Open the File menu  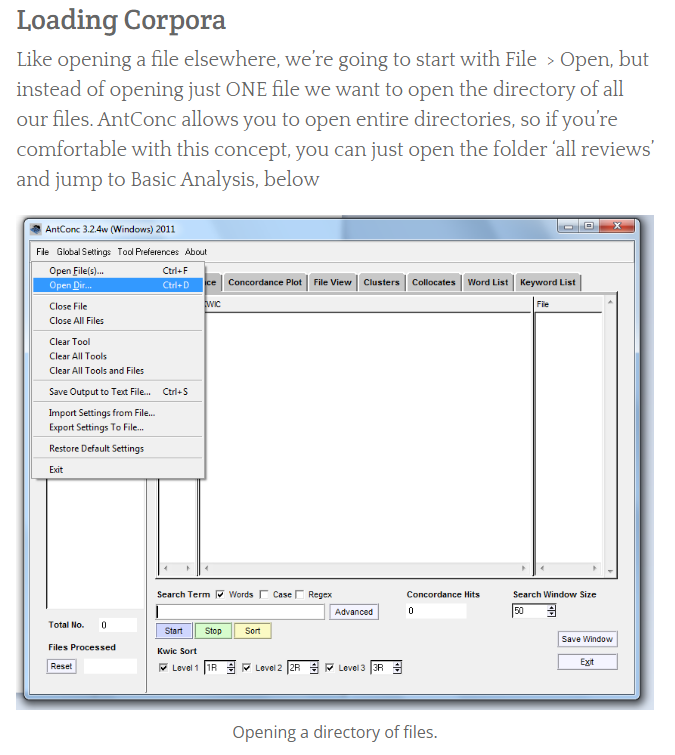[x=42, y=252]
